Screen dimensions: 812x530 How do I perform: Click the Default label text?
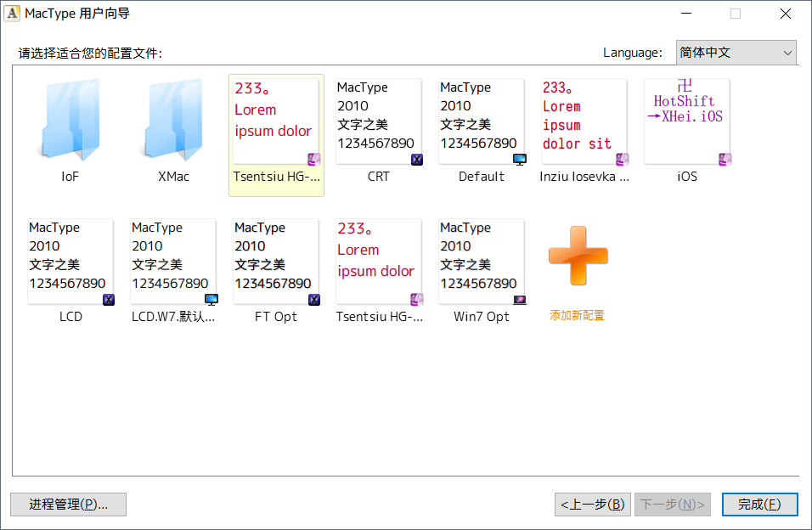[482, 177]
